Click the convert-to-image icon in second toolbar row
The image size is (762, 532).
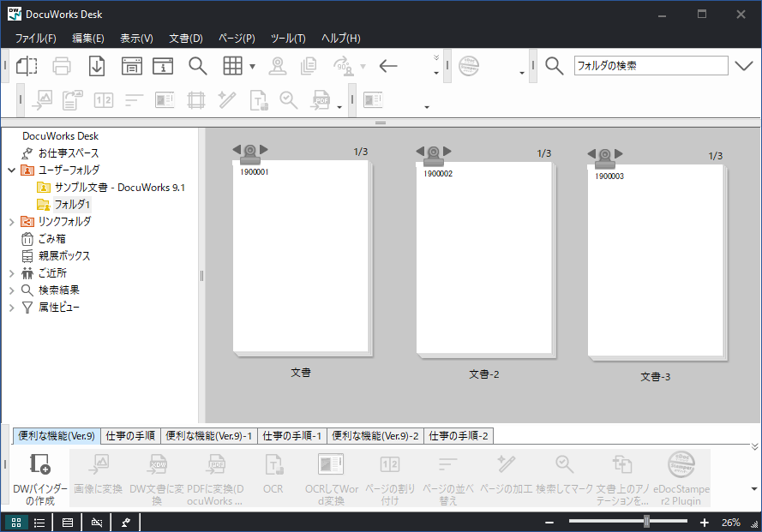(42, 100)
